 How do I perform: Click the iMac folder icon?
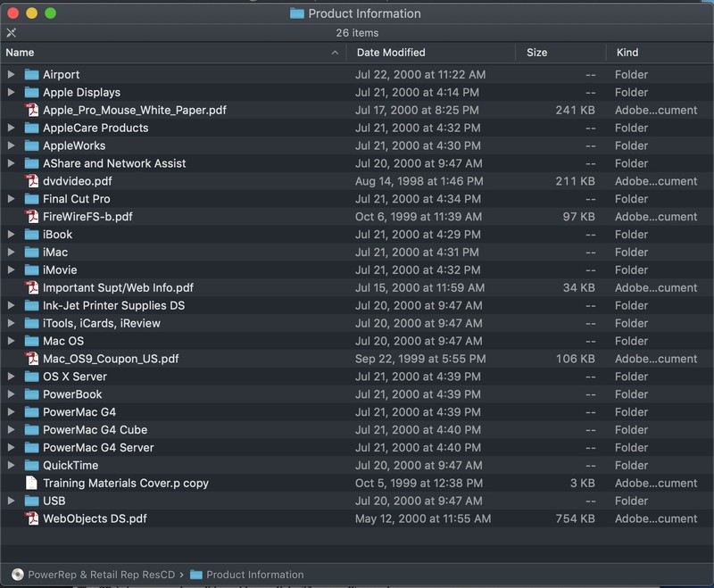(31, 252)
